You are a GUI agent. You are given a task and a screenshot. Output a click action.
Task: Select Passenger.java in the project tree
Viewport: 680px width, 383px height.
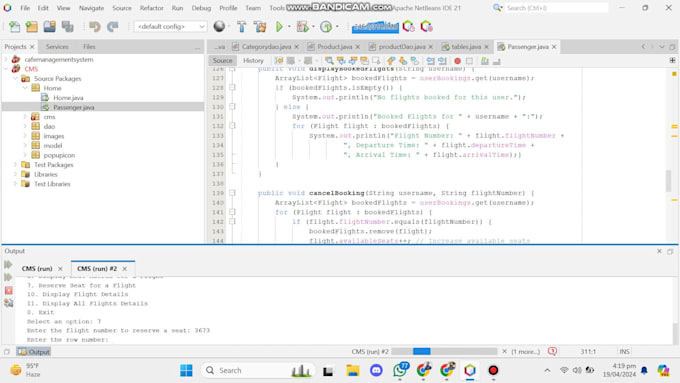pos(74,107)
